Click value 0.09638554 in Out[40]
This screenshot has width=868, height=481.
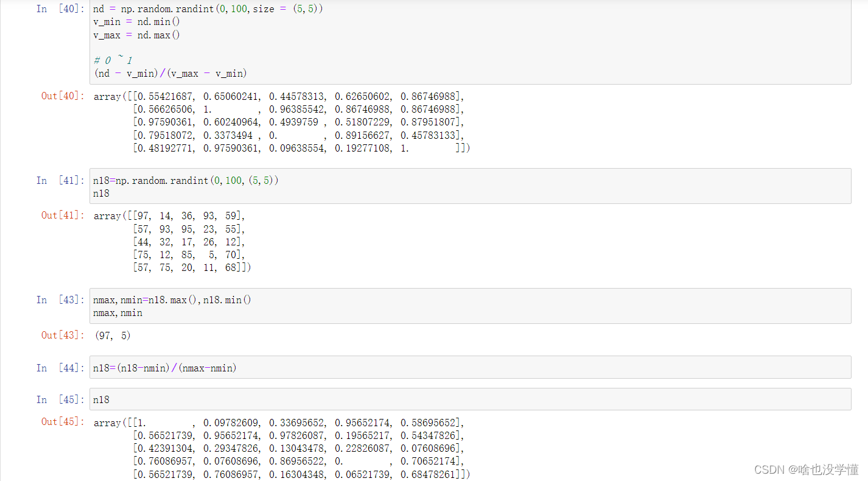(296, 148)
